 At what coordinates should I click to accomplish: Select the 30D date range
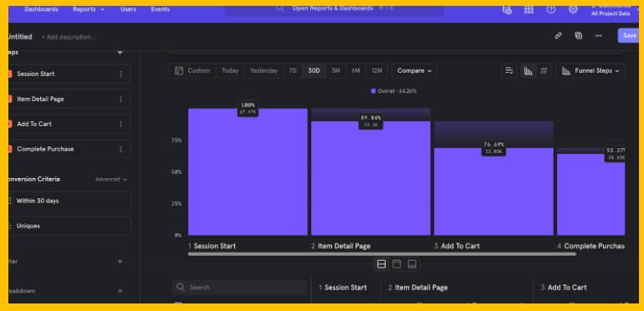(314, 70)
